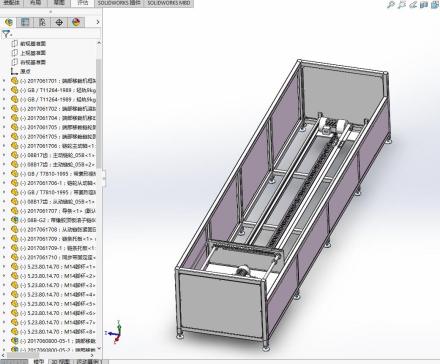
Task: Click the tree scrollbar up arrow
Action: [99, 43]
